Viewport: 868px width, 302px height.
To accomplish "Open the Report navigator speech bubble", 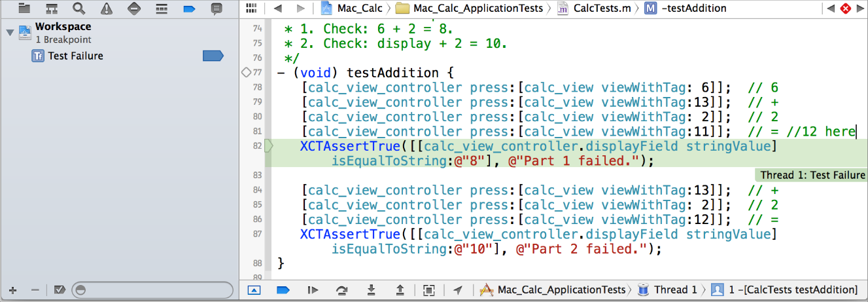I will (x=217, y=9).
